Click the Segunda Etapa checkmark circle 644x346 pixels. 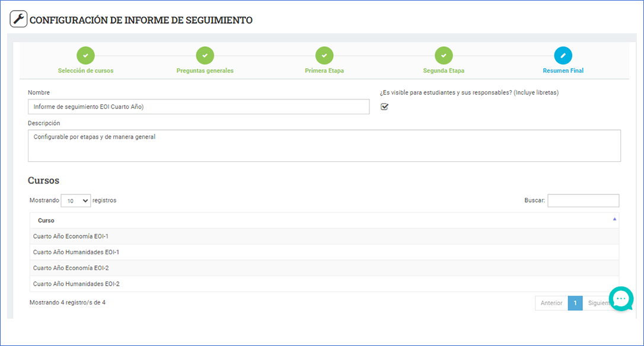(x=444, y=56)
